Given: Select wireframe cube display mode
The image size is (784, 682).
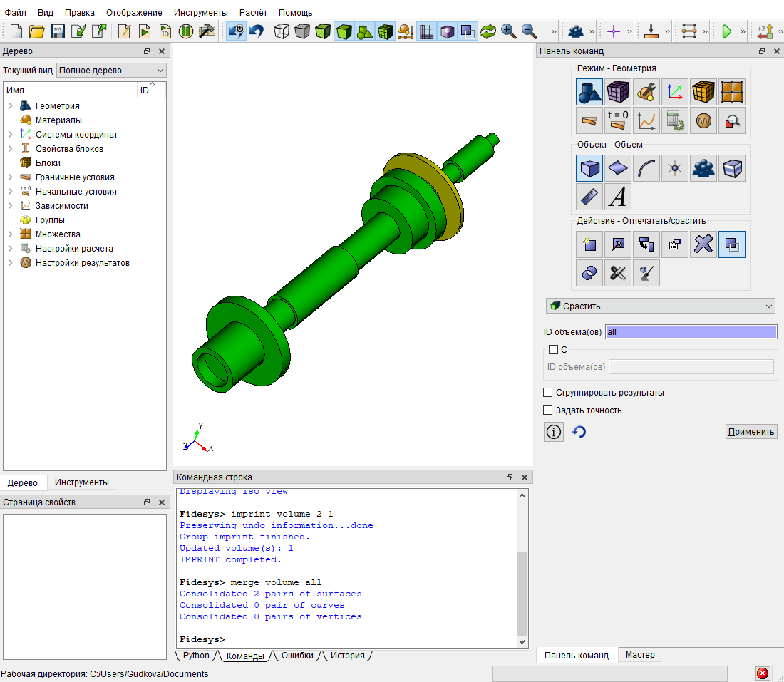Looking at the screenshot, I should click(x=282, y=31).
